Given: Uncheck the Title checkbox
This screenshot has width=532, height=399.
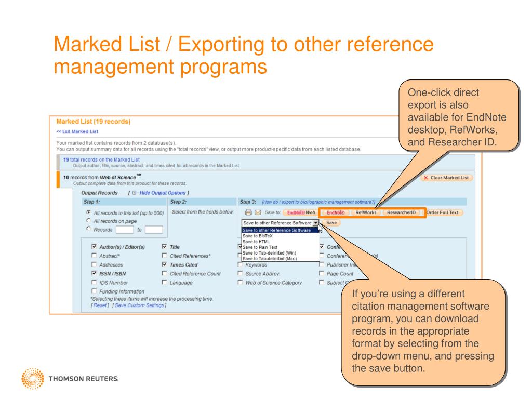Looking at the screenshot, I should pos(165,247).
